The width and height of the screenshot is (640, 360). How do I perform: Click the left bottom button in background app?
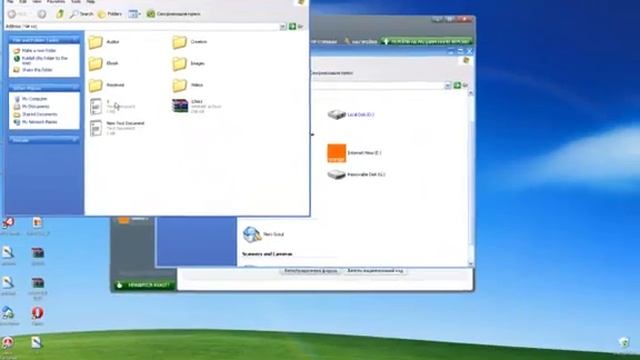click(311, 271)
